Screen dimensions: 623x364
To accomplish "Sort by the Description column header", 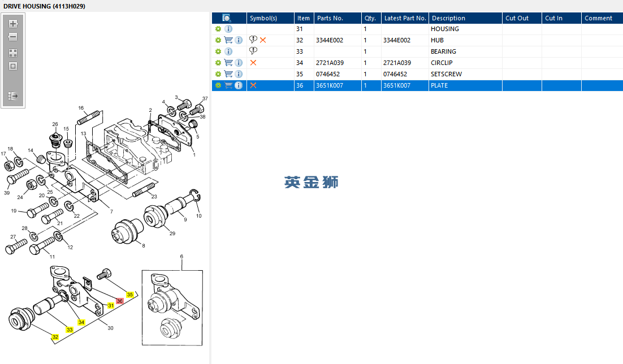I will [466, 18].
